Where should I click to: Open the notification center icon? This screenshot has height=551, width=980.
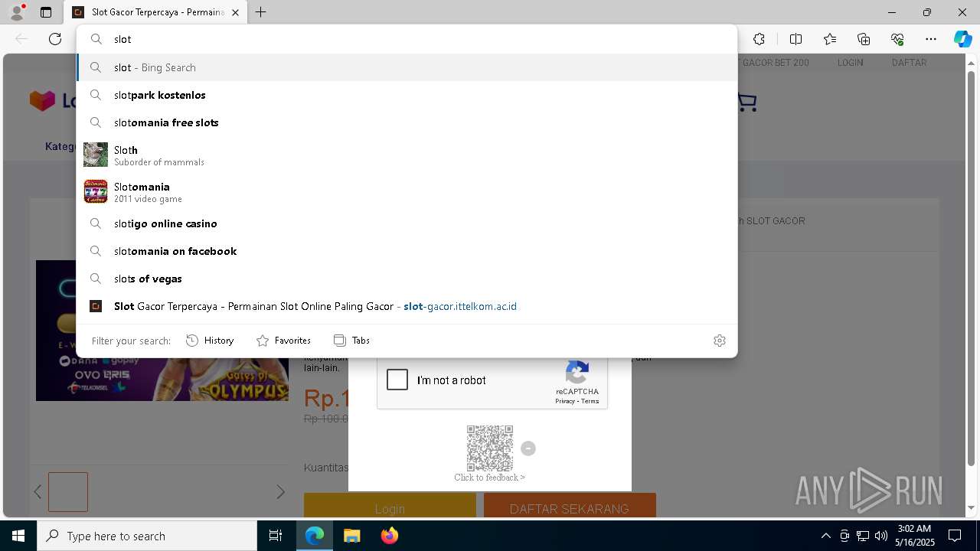[x=955, y=536]
